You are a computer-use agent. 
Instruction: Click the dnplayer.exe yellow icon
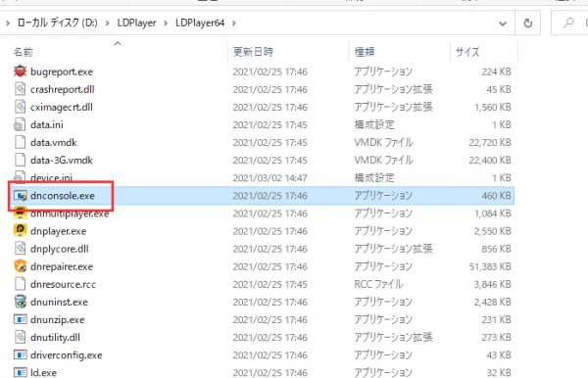tap(20, 231)
